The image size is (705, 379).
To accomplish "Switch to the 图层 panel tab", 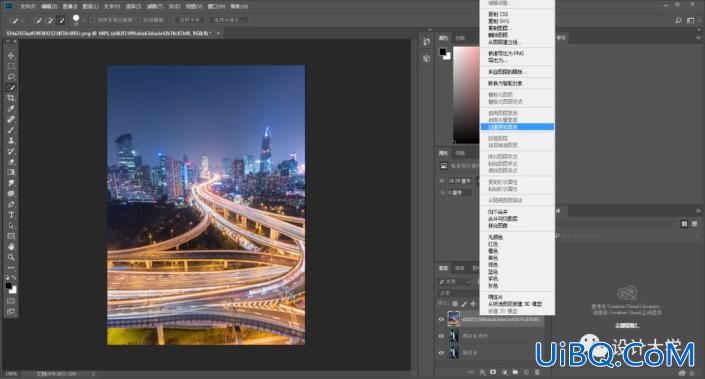I will pyautogui.click(x=443, y=268).
